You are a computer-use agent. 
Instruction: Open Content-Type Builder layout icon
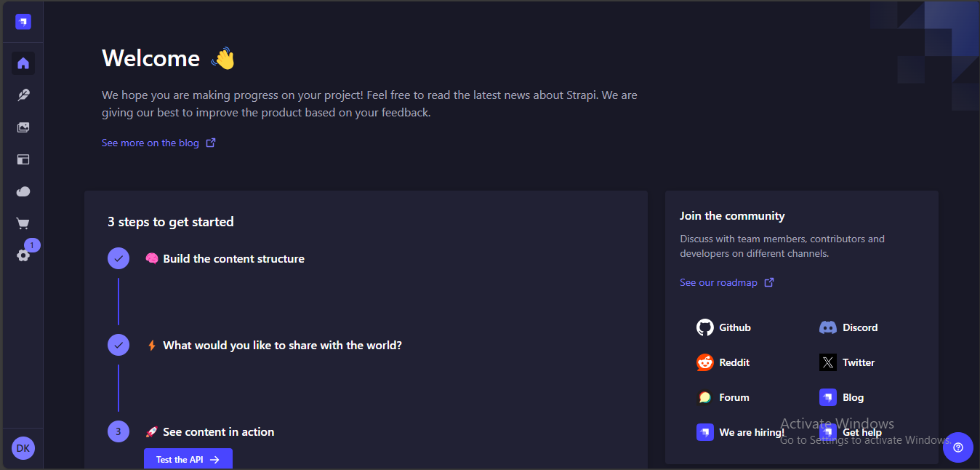[23, 159]
